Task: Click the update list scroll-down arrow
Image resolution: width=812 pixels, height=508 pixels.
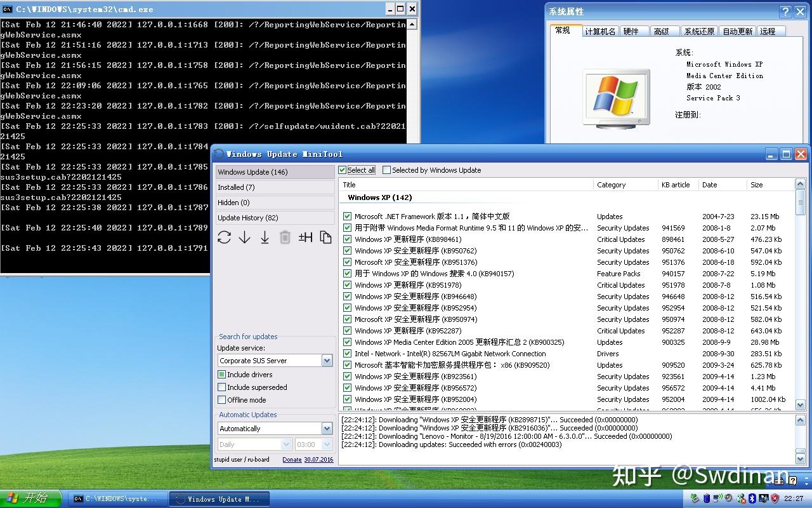Action: point(800,404)
